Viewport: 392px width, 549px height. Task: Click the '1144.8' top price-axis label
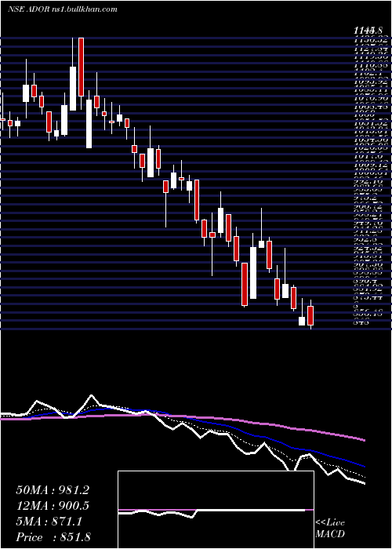366,31
